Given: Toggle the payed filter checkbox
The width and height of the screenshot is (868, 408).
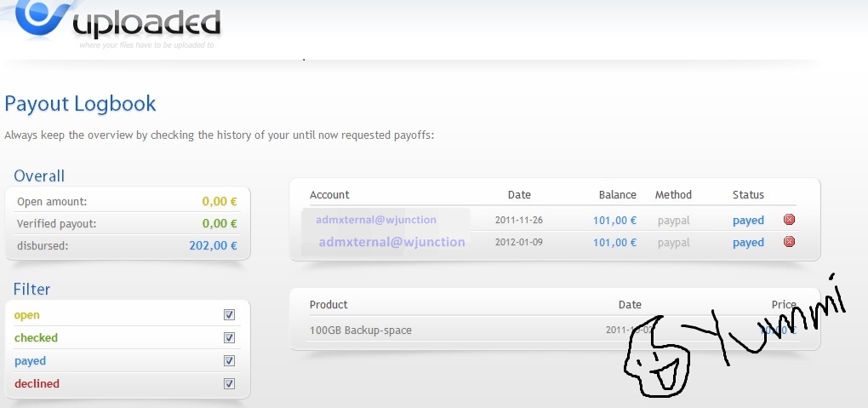Looking at the screenshot, I should [229, 361].
